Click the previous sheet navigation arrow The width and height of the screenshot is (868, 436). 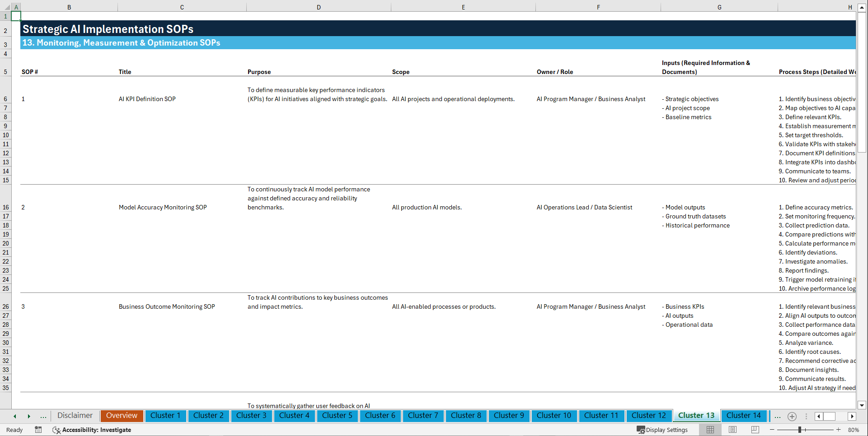pos(15,416)
